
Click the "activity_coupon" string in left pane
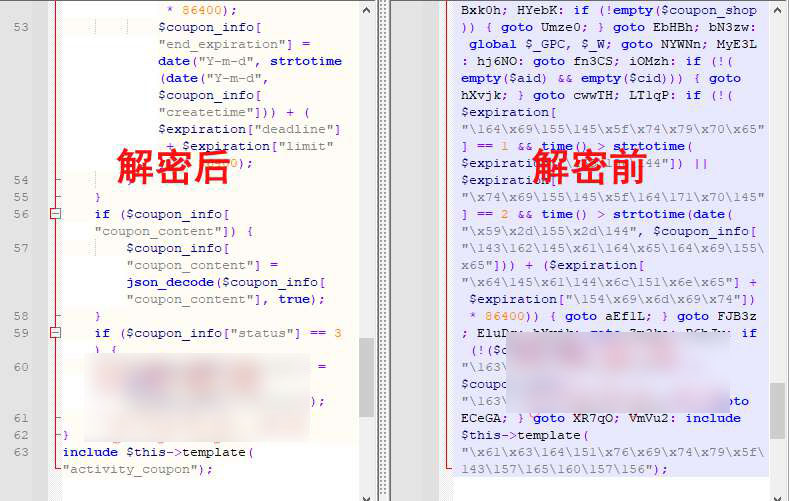[x=130, y=469]
